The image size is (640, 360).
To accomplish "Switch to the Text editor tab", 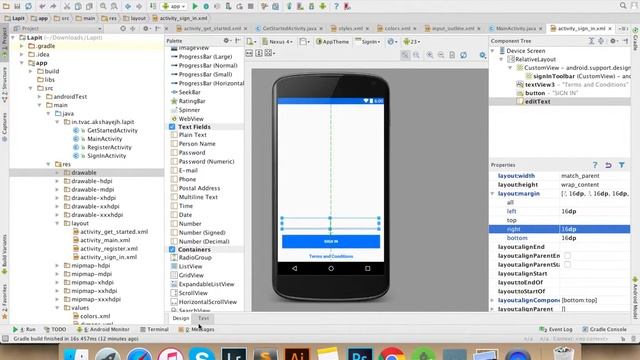I will [203, 318].
